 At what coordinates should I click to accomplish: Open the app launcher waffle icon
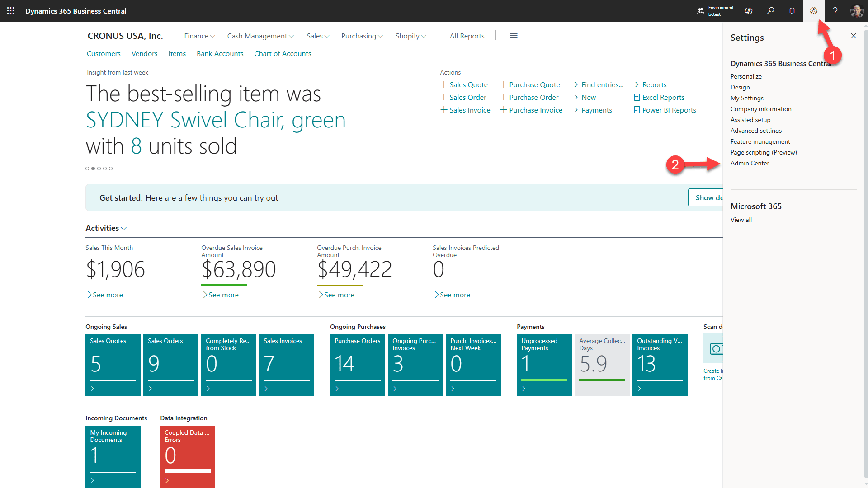pos(10,11)
